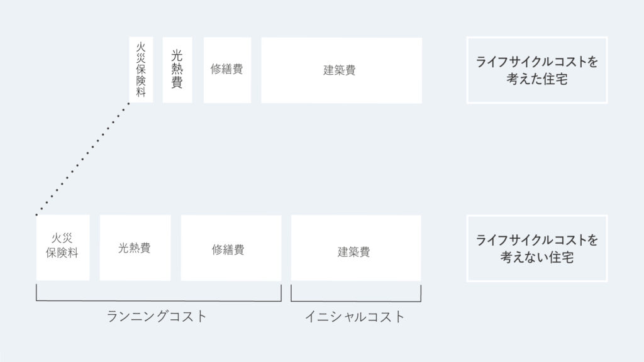Select the bottom row 光熱費 box
Image resolution: width=644 pixels, height=362 pixels.
coord(135,248)
